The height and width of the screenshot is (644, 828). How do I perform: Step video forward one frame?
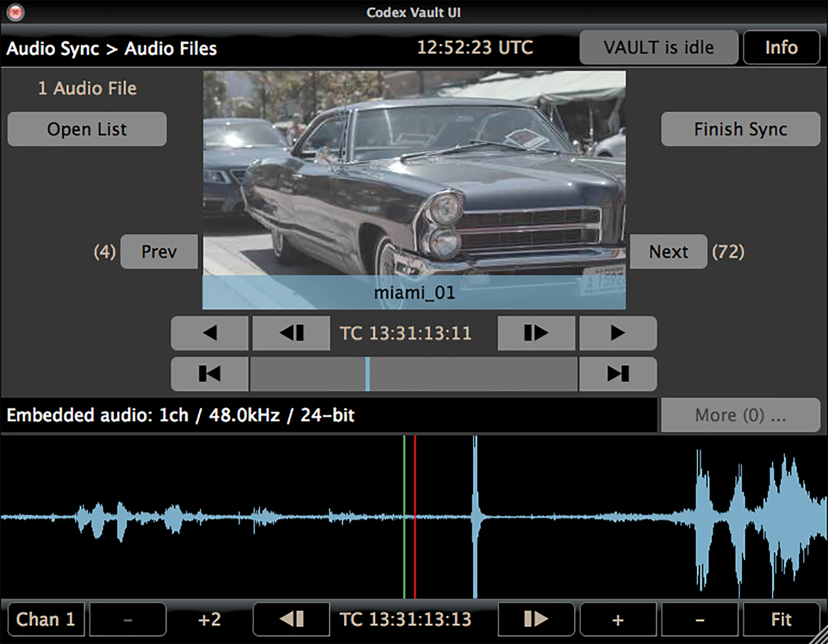point(536,333)
